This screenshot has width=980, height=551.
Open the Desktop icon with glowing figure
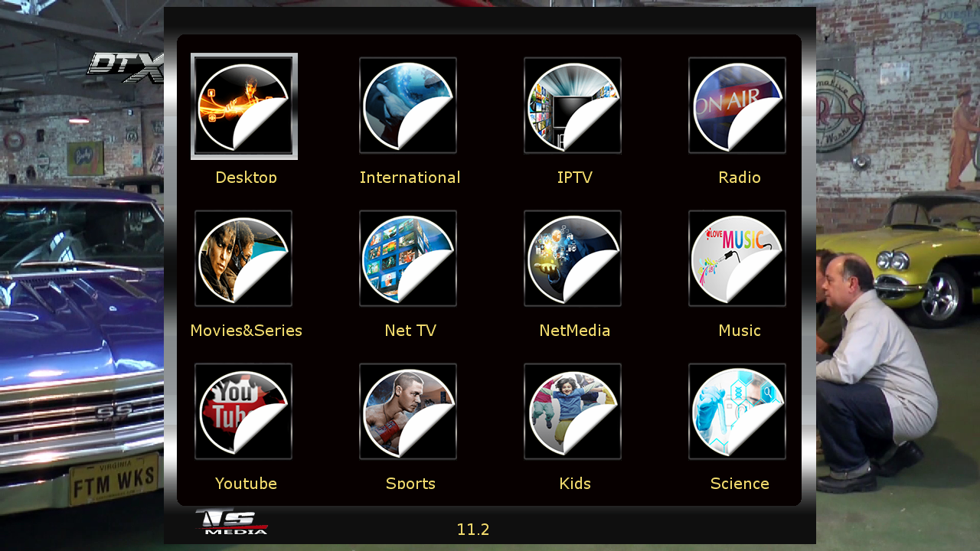(x=244, y=106)
